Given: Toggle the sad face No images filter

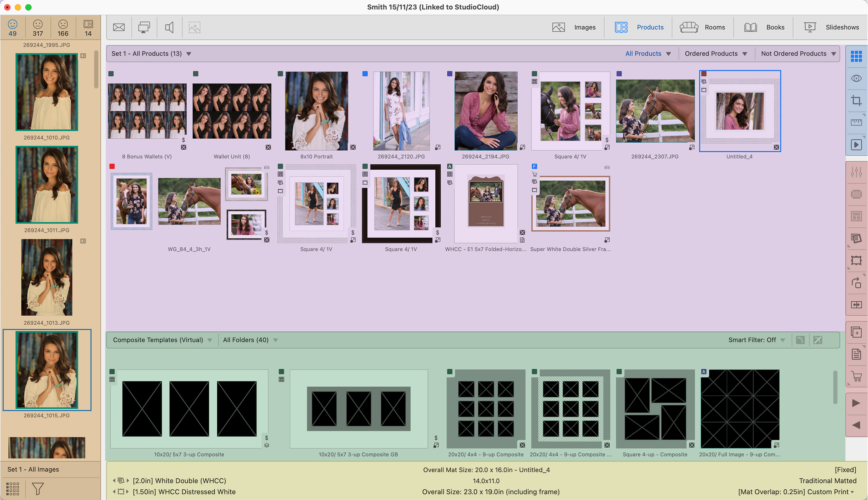Looking at the screenshot, I should pos(63,27).
